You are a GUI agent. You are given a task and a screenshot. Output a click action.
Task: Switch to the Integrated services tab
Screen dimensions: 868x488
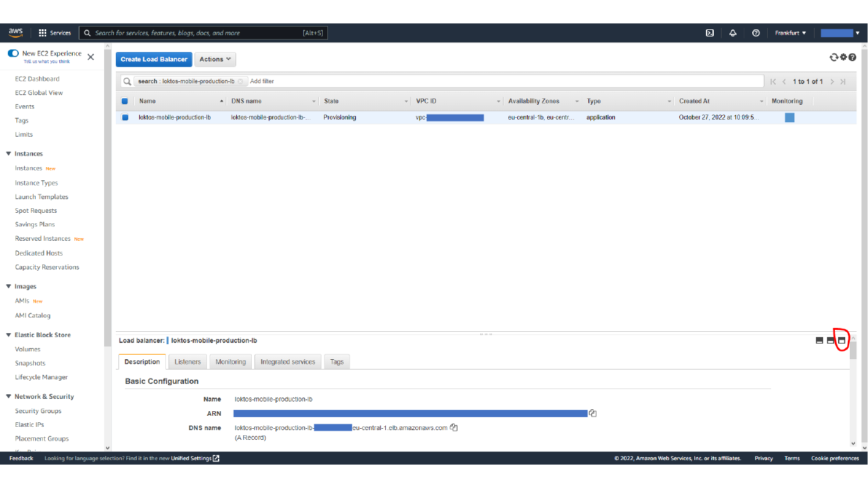(288, 362)
